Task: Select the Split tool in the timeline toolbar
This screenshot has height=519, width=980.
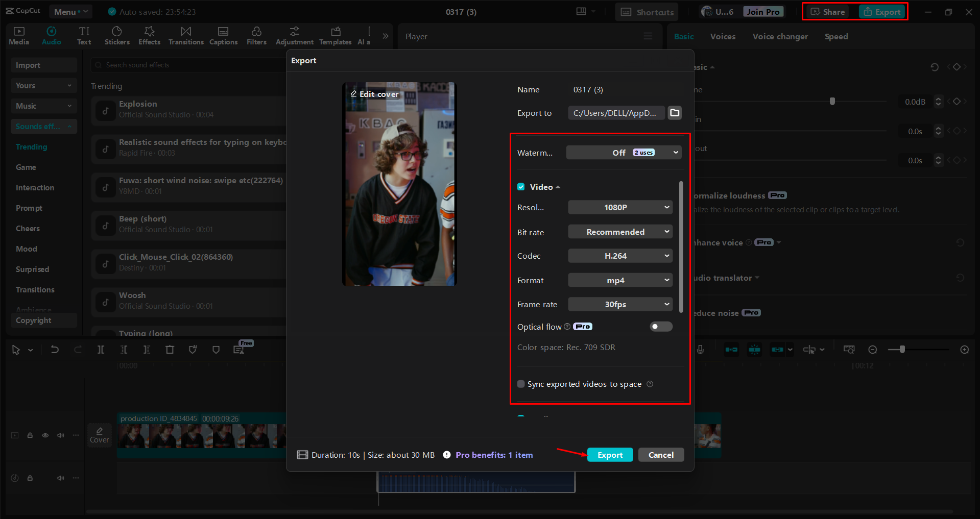Action: coord(101,350)
